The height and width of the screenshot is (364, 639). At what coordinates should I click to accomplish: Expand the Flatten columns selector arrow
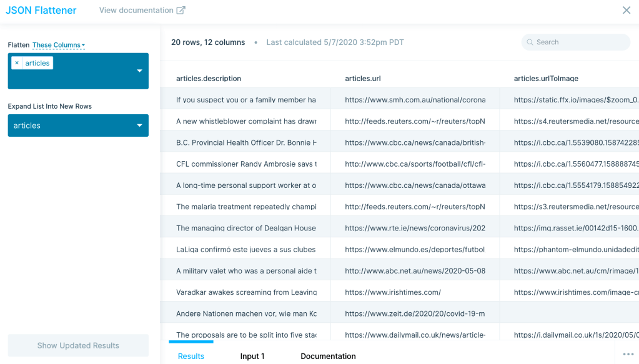(139, 71)
